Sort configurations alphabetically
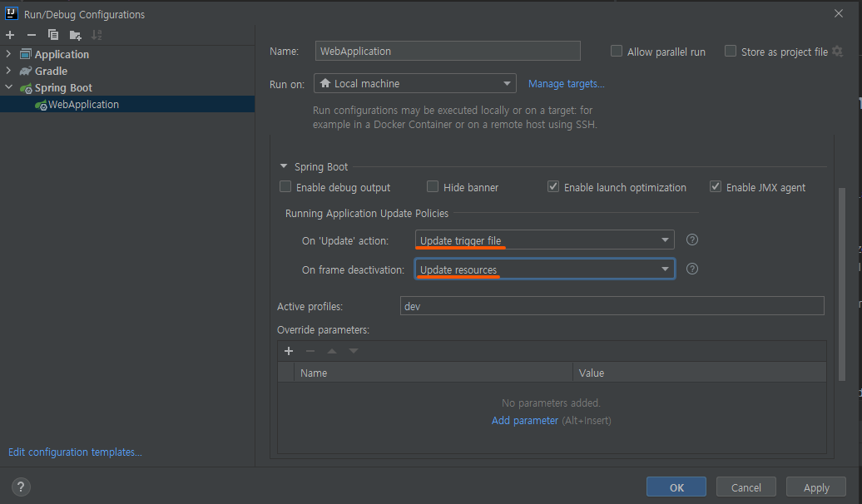The height and width of the screenshot is (504, 862). [x=97, y=35]
